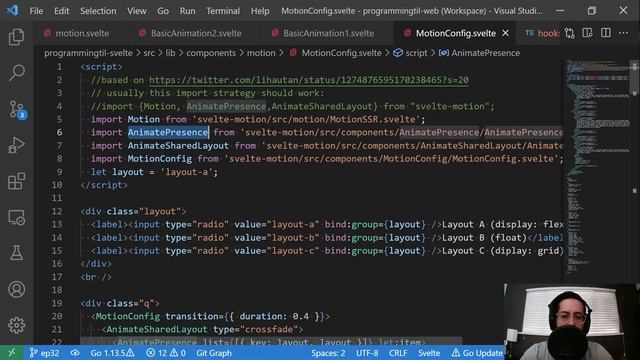Screen dimensions: 640x360
Task: Switch to the TS hook tab
Action: (542, 33)
